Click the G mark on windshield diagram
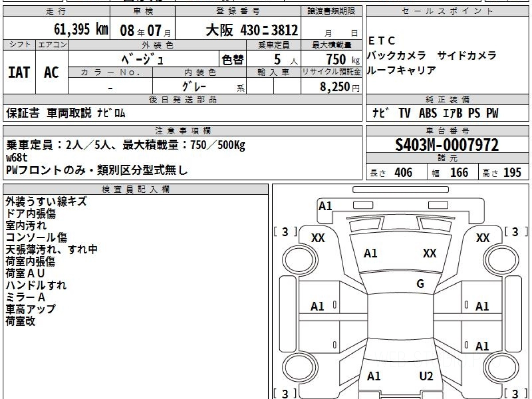 pyautogui.click(x=421, y=285)
